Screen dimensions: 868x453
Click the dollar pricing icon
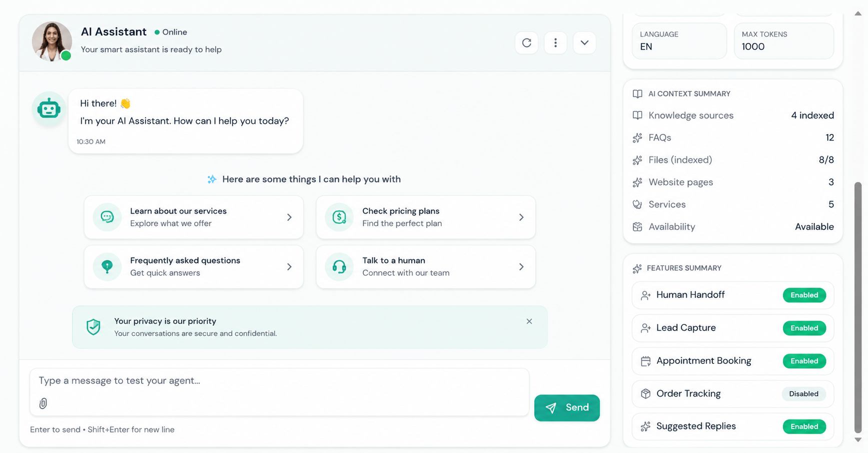click(339, 217)
